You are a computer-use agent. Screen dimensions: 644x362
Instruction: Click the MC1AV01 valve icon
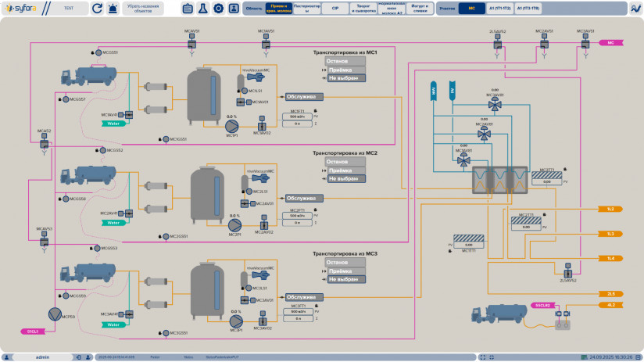point(245,102)
